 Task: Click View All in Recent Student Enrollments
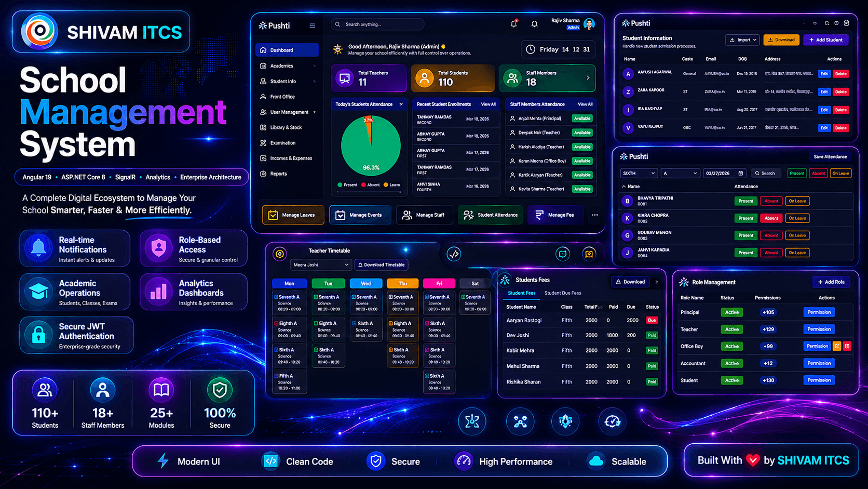(x=488, y=104)
